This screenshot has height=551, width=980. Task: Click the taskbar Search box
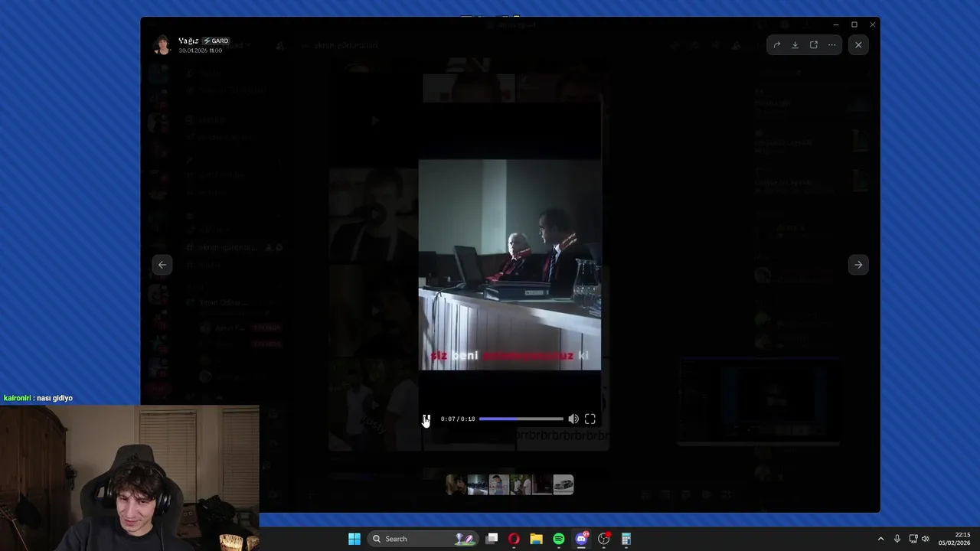click(x=423, y=539)
